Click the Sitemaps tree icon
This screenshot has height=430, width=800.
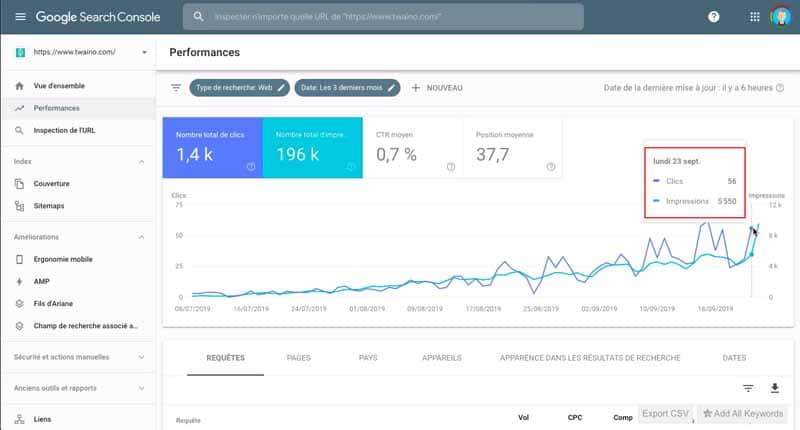(19, 206)
